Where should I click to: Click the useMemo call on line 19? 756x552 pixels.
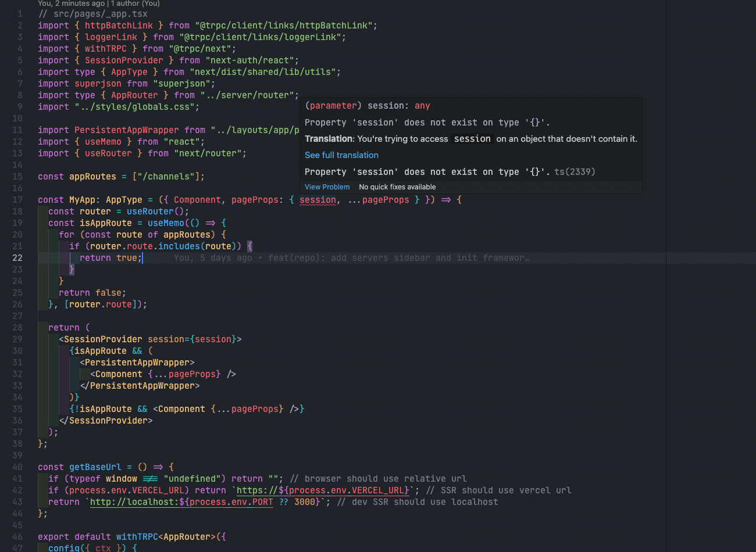[x=166, y=223]
